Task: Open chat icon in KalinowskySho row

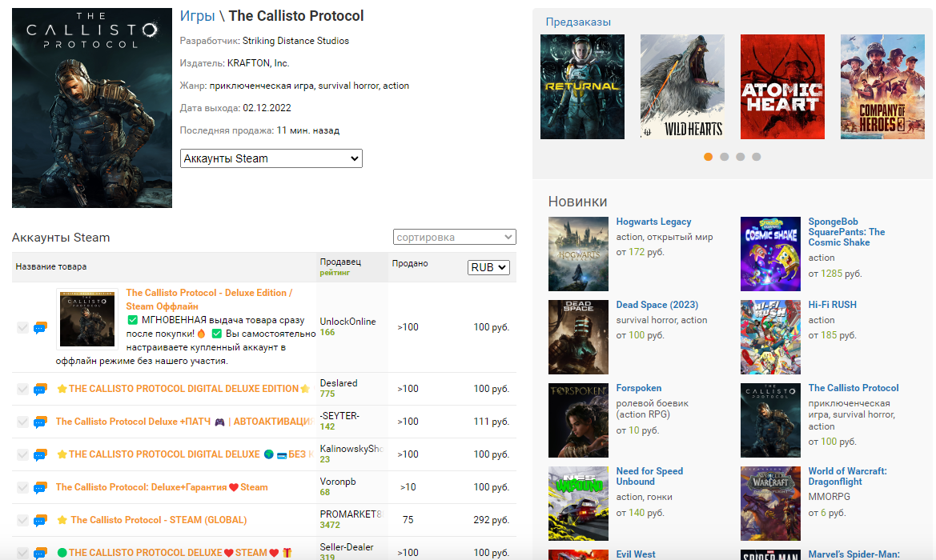Action: point(40,454)
